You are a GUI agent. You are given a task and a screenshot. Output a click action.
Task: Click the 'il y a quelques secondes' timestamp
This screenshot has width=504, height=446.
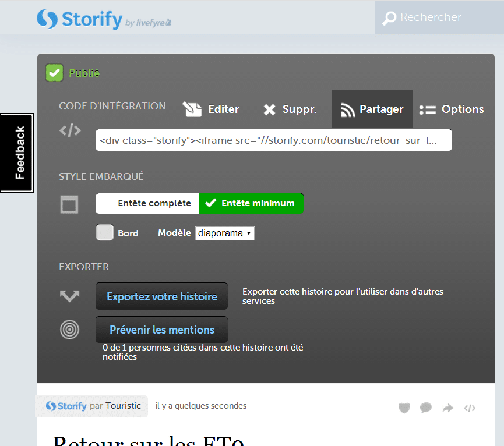201,406
